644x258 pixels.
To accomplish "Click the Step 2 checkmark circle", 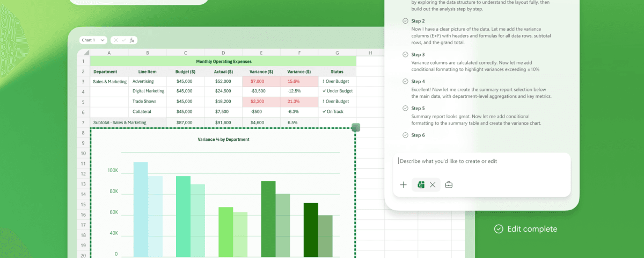I will click(x=405, y=21).
